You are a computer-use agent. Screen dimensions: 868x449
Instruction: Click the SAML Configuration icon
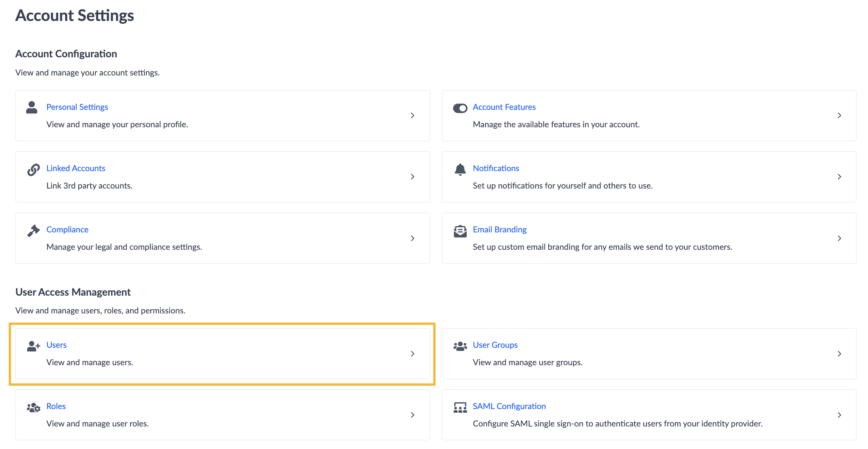[x=460, y=407]
